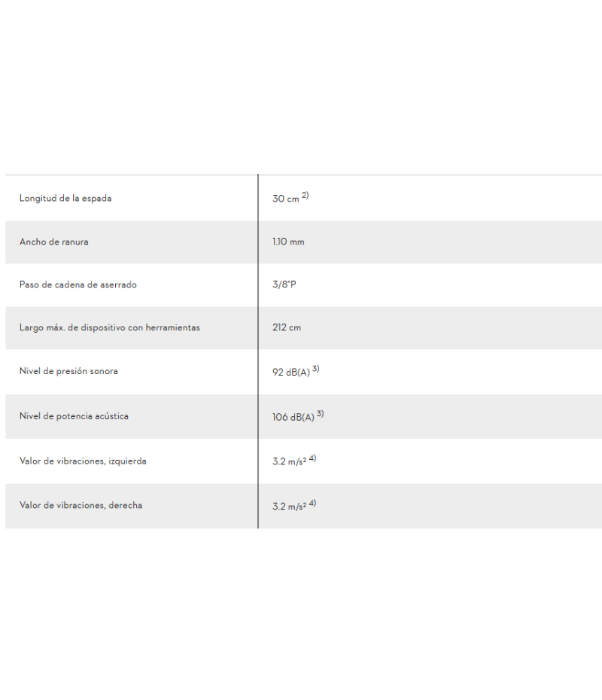Select the '92 dB(A)' value
602x700 pixels.
coord(291,373)
